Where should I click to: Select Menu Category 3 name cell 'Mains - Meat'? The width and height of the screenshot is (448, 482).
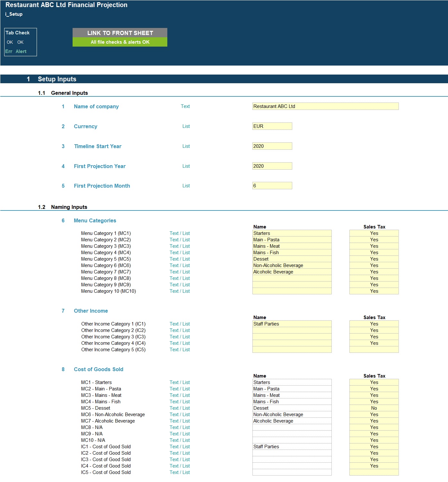pos(292,246)
